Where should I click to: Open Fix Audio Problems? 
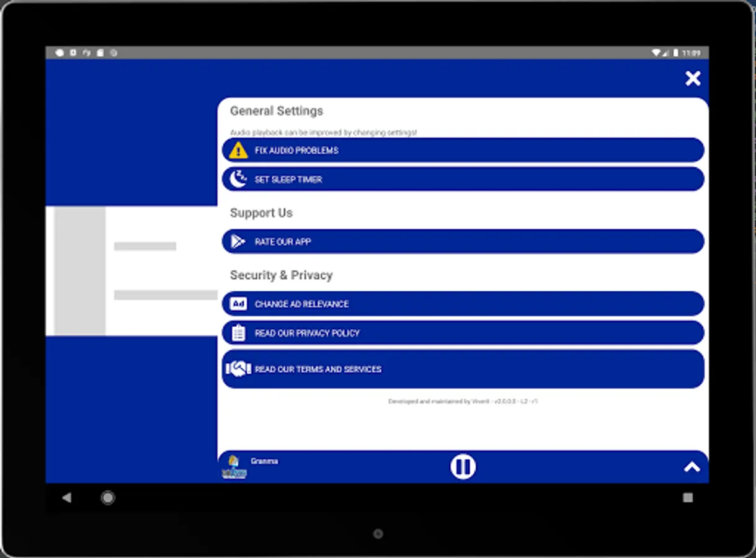[x=463, y=150]
